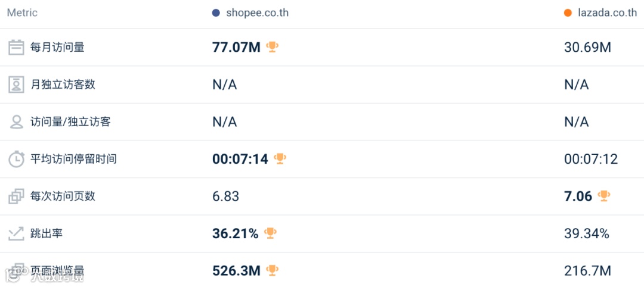This screenshot has height=287, width=644.
Task: Click the person icon beside 访问量/独立访客
Action: pos(17,122)
